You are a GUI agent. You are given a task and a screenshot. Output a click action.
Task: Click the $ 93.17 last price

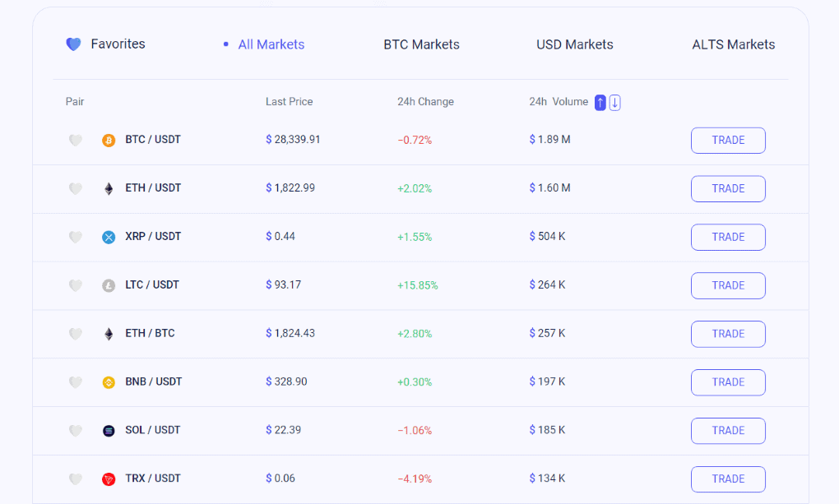[x=283, y=284]
